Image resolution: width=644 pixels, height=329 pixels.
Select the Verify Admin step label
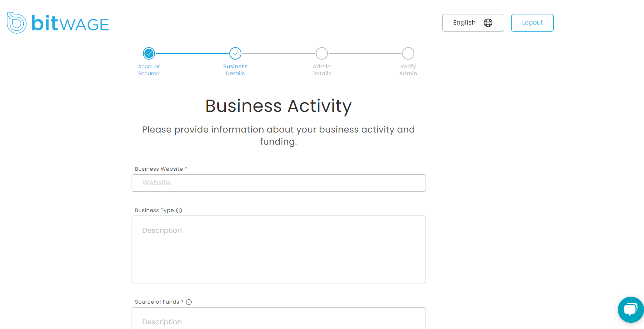click(408, 70)
